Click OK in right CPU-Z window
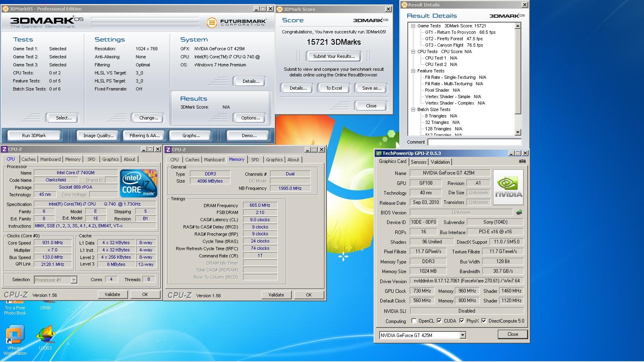644x362 pixels. point(309,295)
